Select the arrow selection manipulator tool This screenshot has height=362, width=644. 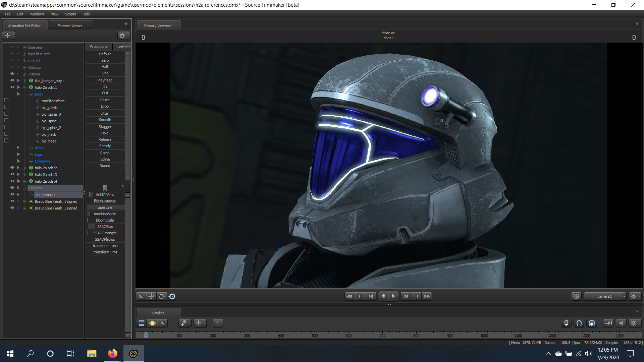coord(141,296)
